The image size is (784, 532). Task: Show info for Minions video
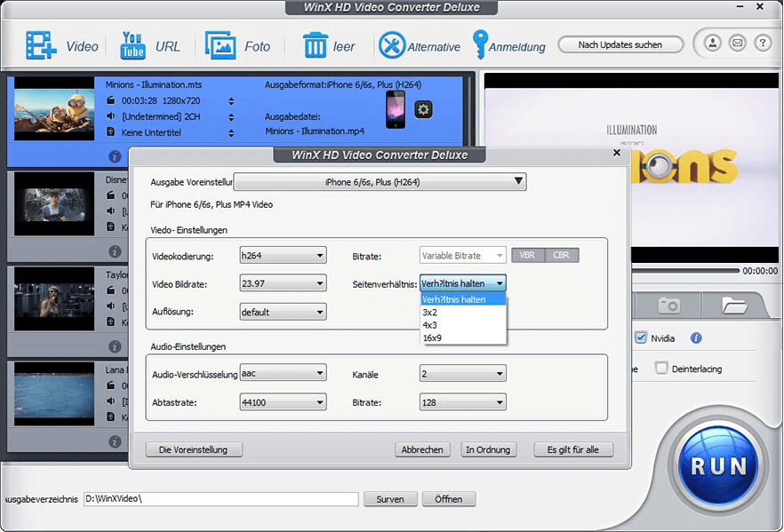coord(115,156)
